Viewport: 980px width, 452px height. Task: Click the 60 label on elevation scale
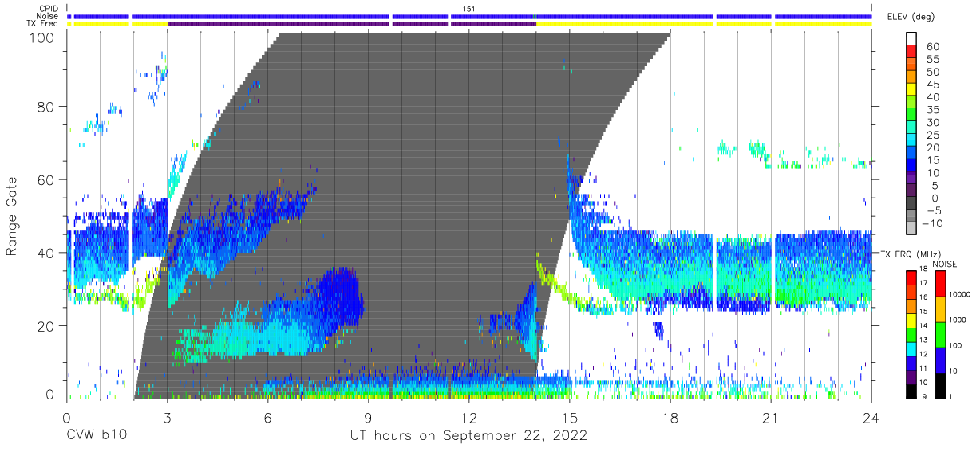click(x=931, y=46)
